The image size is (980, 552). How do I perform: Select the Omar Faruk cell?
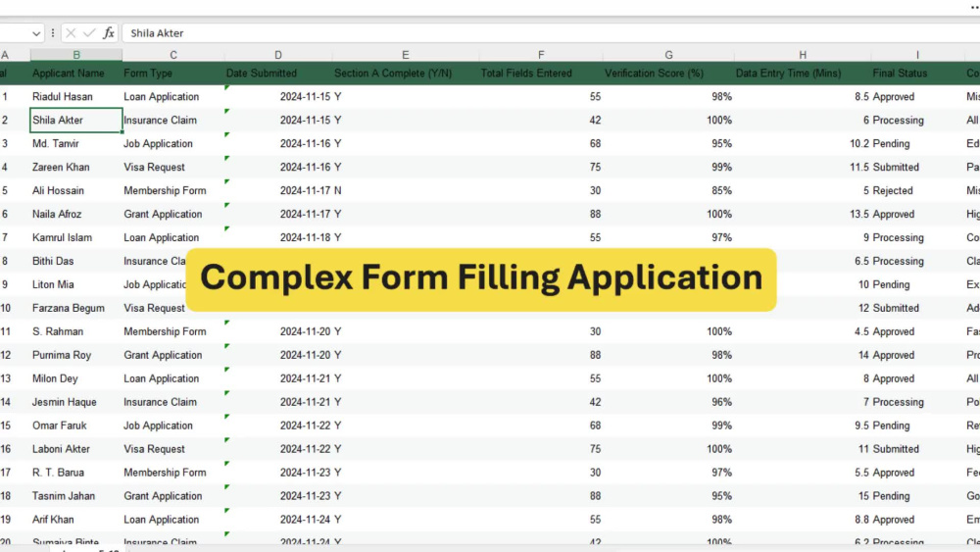(x=76, y=426)
